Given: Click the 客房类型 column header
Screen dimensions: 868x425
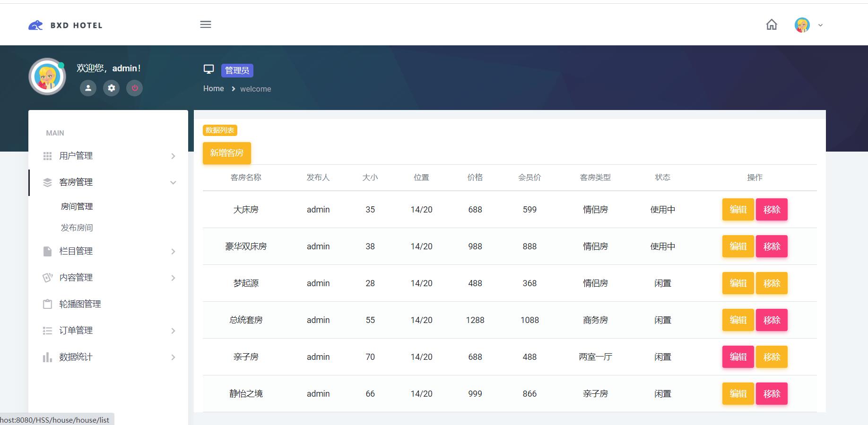Looking at the screenshot, I should [x=595, y=178].
